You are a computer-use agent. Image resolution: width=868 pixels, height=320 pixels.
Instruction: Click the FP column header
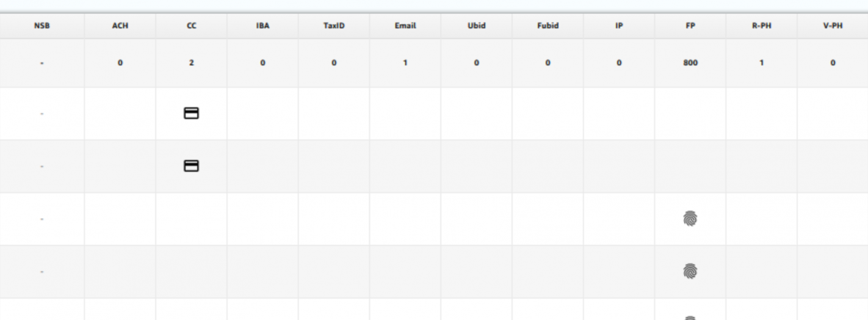[690, 26]
